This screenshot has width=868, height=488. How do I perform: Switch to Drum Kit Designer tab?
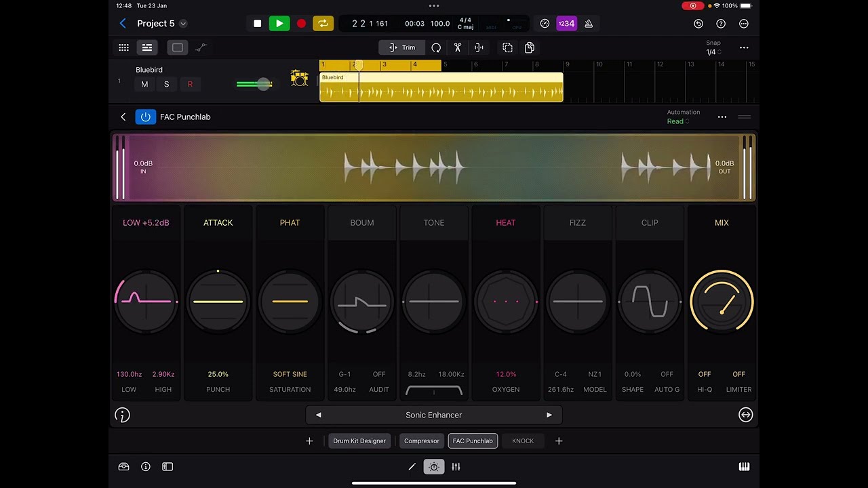click(x=359, y=441)
